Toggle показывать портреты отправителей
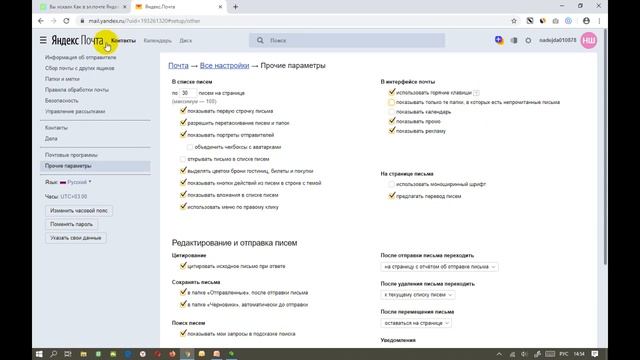This screenshot has width=640, height=360. tap(183, 135)
